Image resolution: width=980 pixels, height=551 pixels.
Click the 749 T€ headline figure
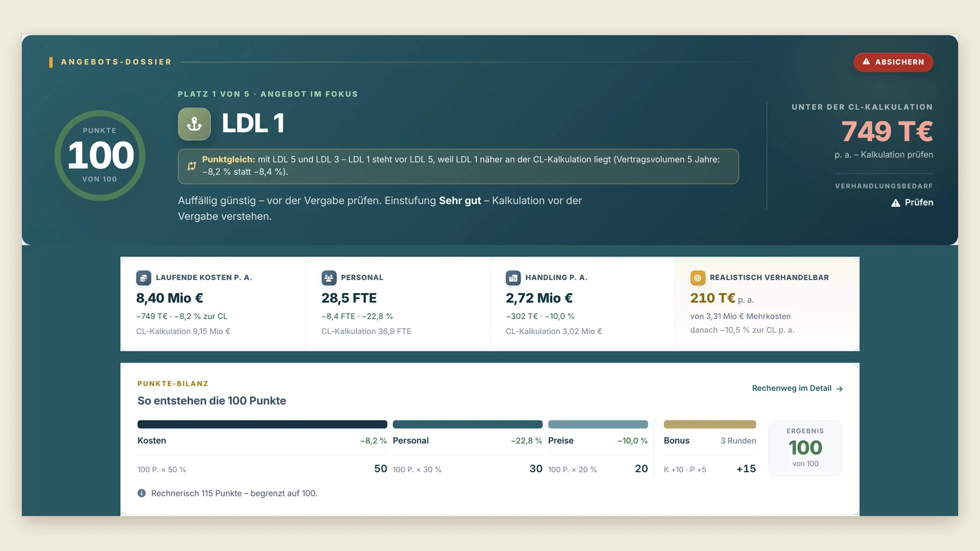click(887, 131)
